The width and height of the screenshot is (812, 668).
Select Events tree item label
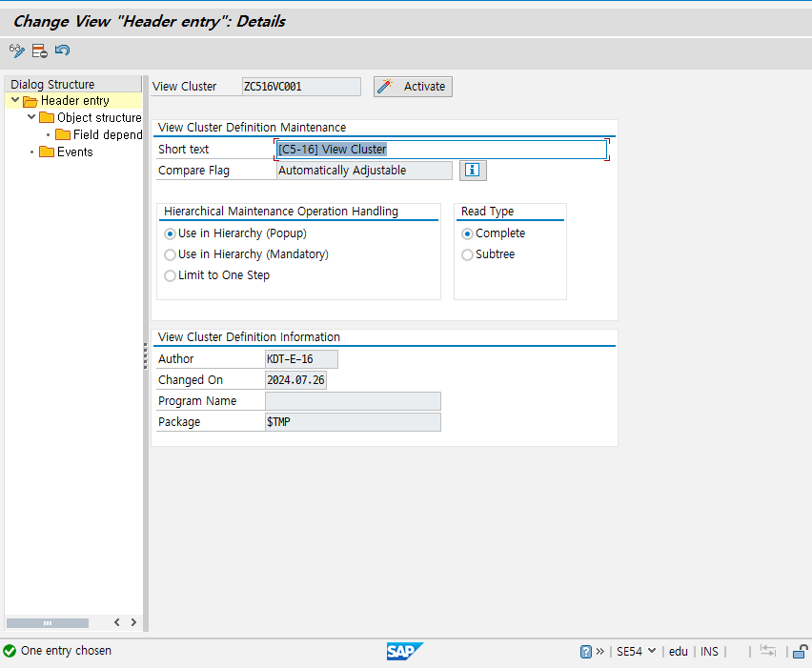75,152
